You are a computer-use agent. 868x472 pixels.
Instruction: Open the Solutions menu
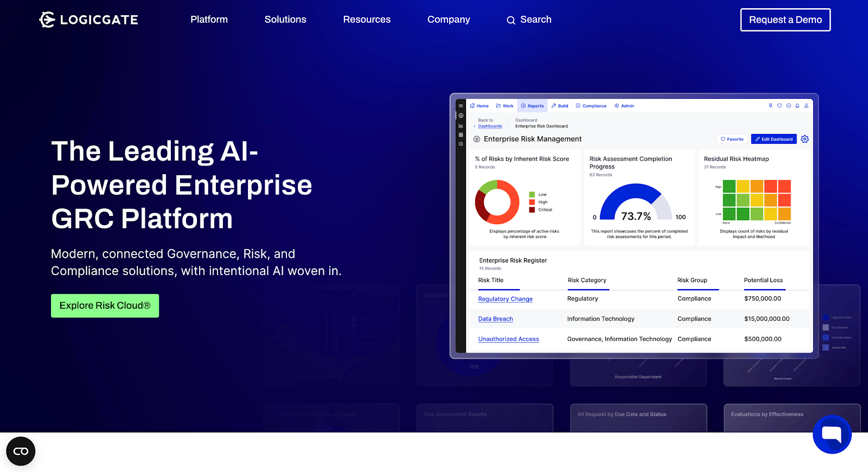tap(285, 20)
